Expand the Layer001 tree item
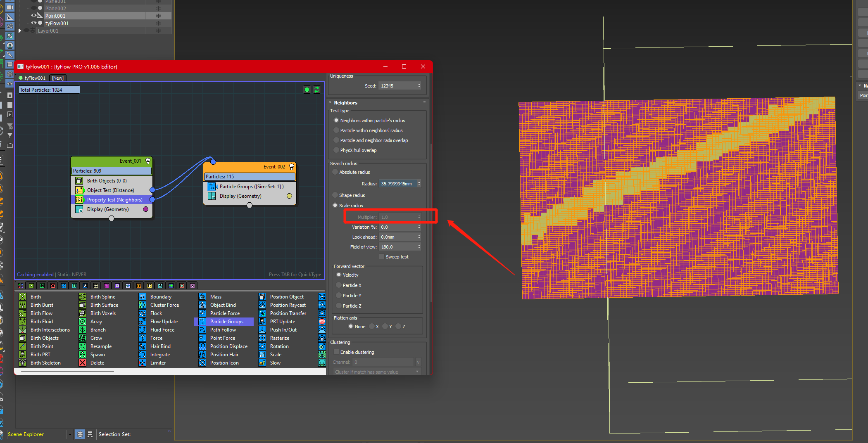 (x=19, y=31)
